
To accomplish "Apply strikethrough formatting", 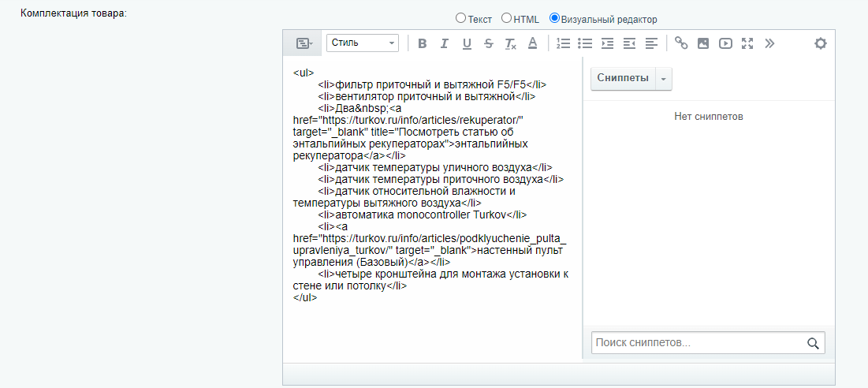I will tap(488, 43).
